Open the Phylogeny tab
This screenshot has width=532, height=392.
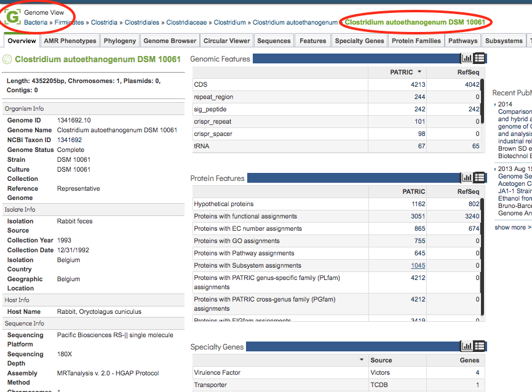coord(120,41)
